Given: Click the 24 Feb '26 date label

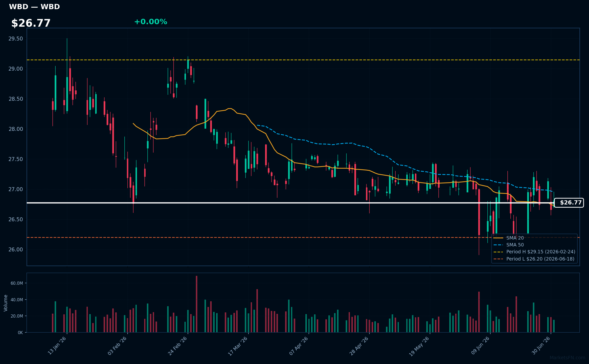Looking at the screenshot, I should pos(178,346).
